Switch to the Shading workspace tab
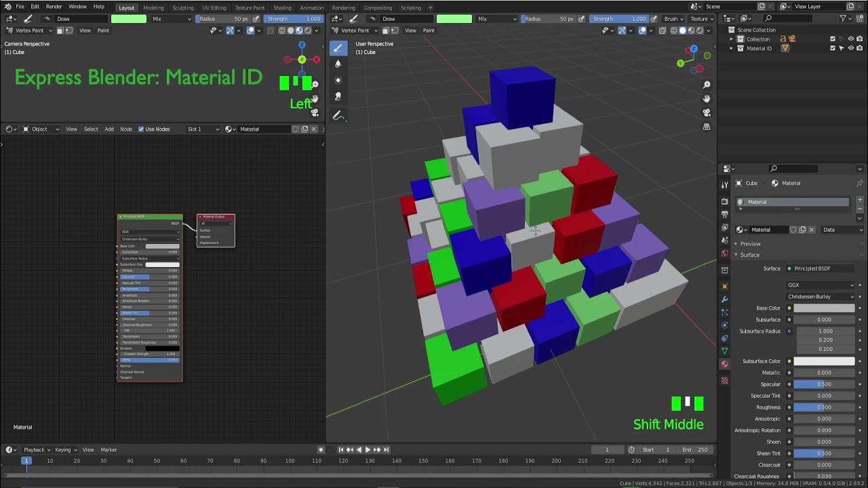The image size is (868, 488). click(x=282, y=7)
